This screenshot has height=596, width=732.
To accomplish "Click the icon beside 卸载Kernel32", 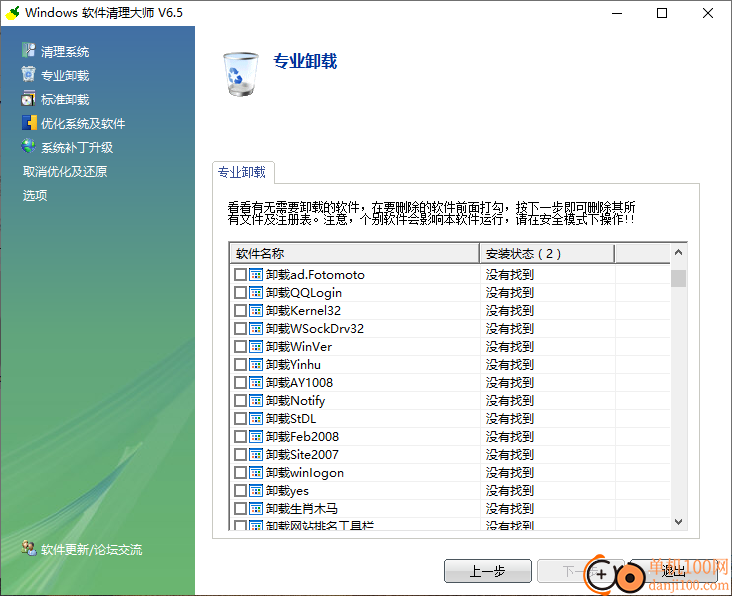I will (256, 310).
